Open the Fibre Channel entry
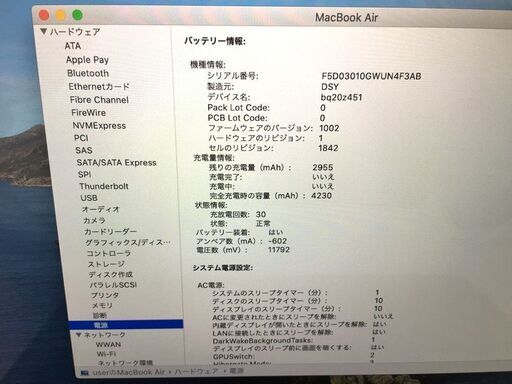Viewport: 512px width, 384px height. click(x=99, y=100)
